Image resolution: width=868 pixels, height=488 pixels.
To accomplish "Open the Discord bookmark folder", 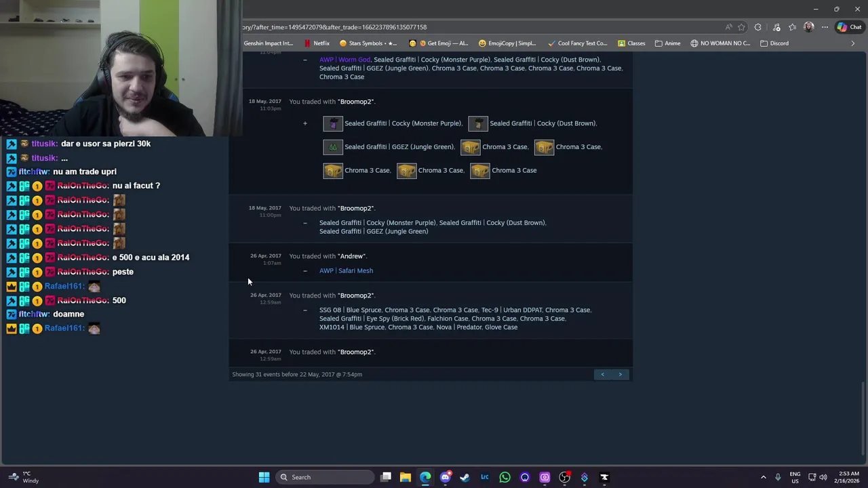I will (774, 43).
